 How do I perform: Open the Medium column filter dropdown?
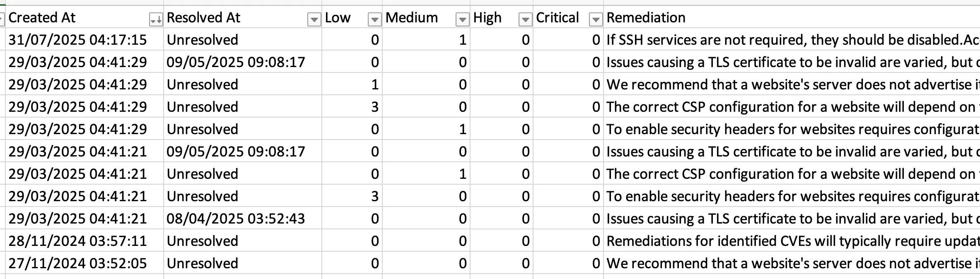[x=463, y=19]
